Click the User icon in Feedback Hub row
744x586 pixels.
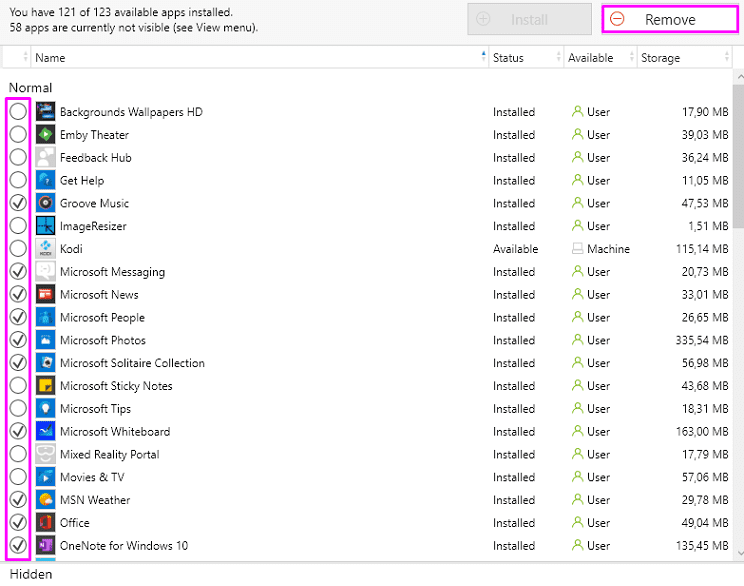pos(577,158)
